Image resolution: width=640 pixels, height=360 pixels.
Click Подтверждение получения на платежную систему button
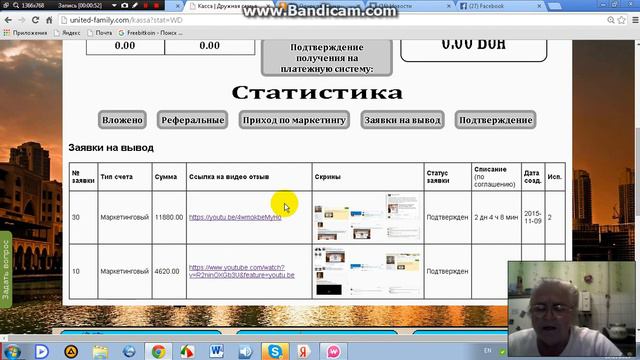[x=327, y=58]
